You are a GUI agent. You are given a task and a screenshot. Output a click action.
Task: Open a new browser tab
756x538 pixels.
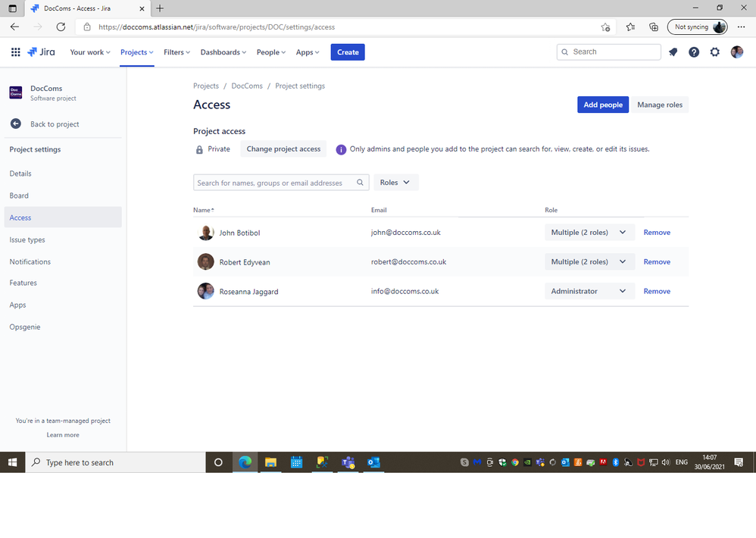160,8
